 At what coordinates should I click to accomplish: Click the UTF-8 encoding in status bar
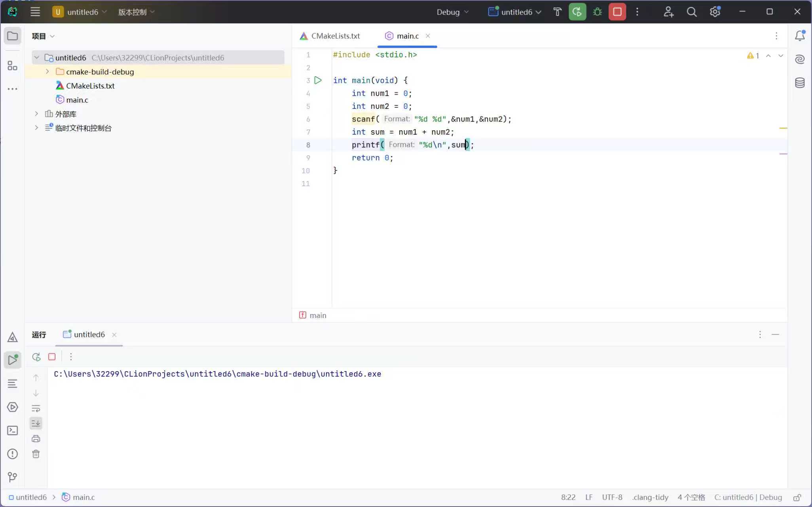612,497
